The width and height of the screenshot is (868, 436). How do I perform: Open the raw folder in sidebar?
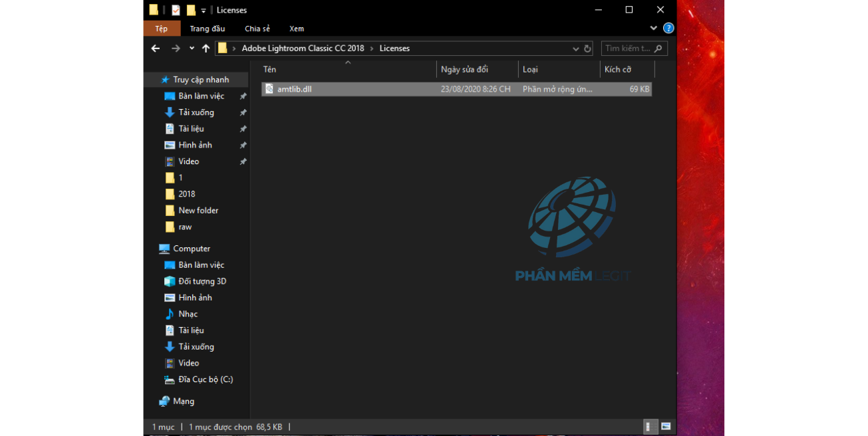pyautogui.click(x=185, y=227)
